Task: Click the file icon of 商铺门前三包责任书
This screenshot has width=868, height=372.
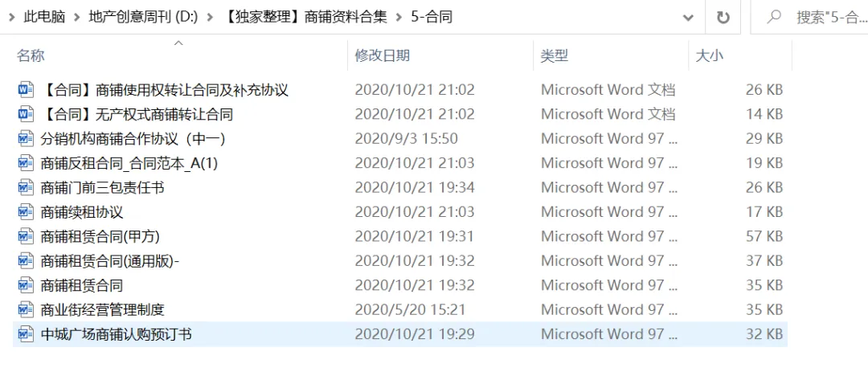Action: tap(26, 187)
